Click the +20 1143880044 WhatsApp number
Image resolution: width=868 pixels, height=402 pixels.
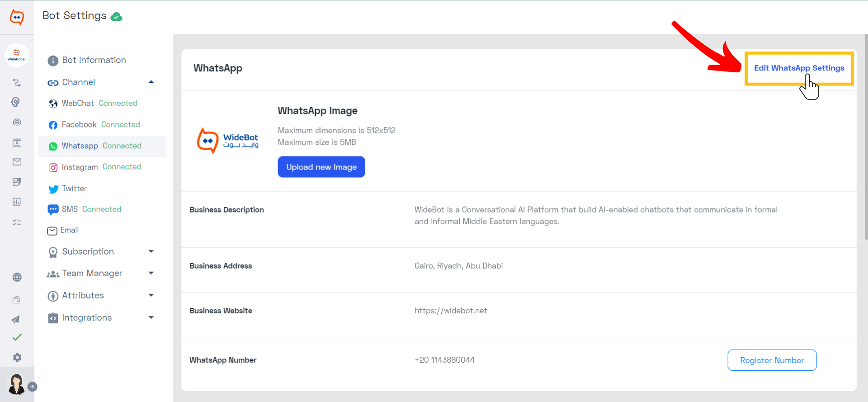point(444,360)
